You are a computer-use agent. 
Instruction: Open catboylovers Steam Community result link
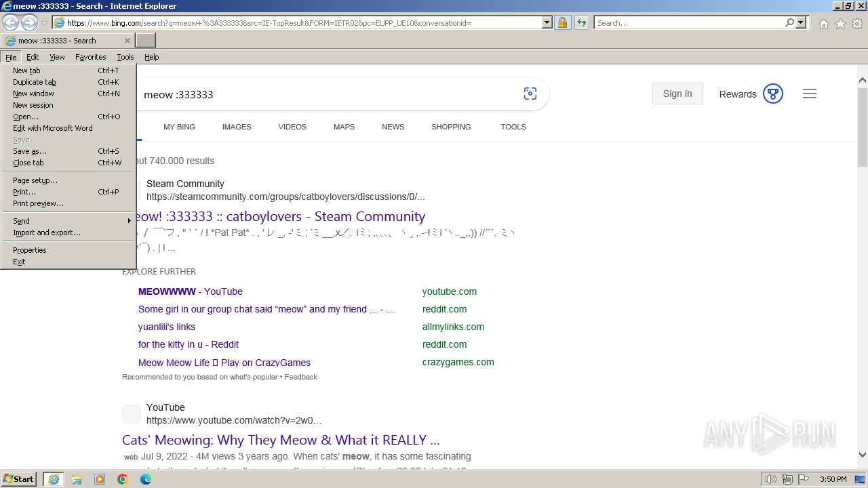[280, 216]
